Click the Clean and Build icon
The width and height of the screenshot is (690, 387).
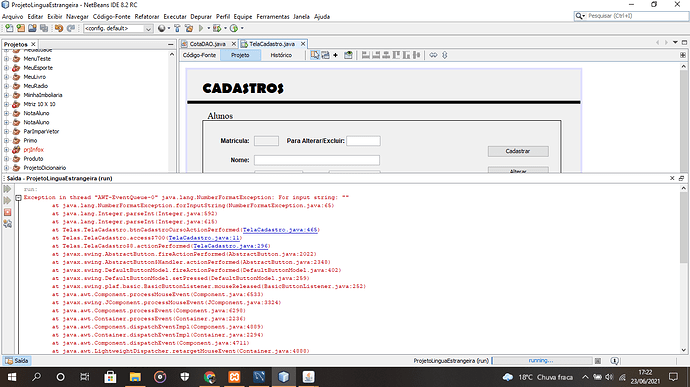[x=189, y=28]
